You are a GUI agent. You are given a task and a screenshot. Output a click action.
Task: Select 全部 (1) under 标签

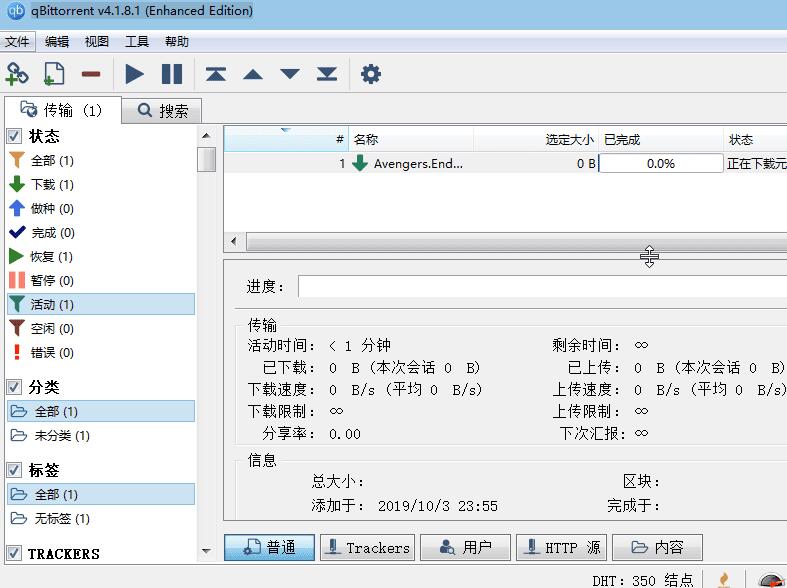pos(100,494)
